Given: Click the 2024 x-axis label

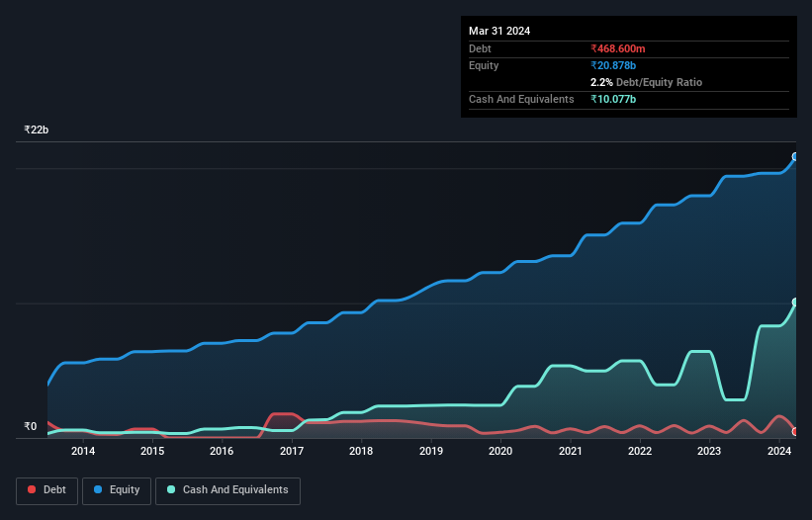Looking at the screenshot, I should point(779,451).
